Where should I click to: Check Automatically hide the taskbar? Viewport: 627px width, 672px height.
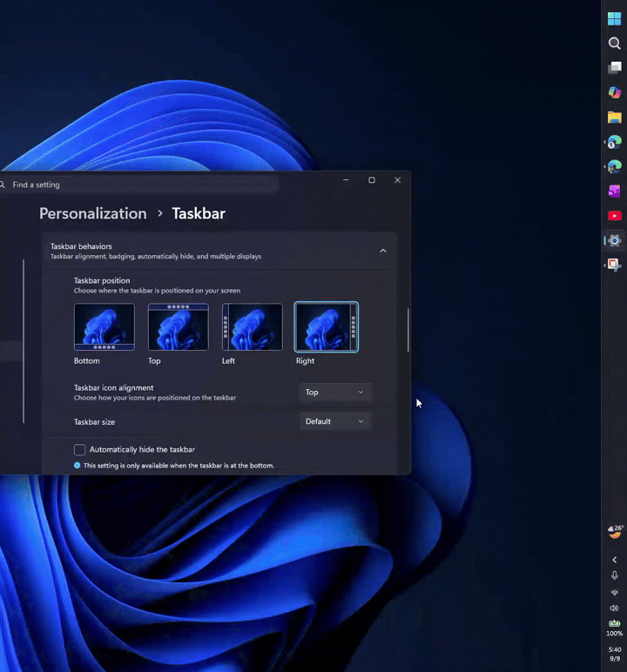(79, 449)
